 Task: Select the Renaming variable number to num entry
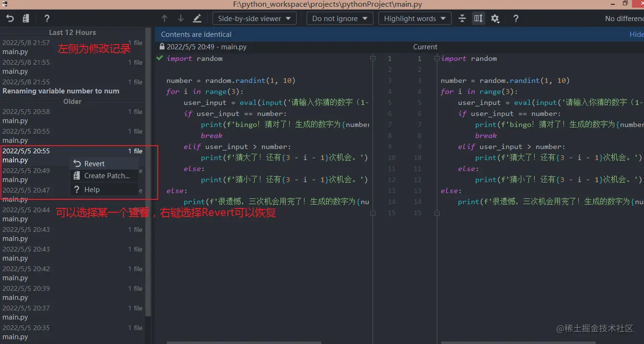[x=72, y=86]
